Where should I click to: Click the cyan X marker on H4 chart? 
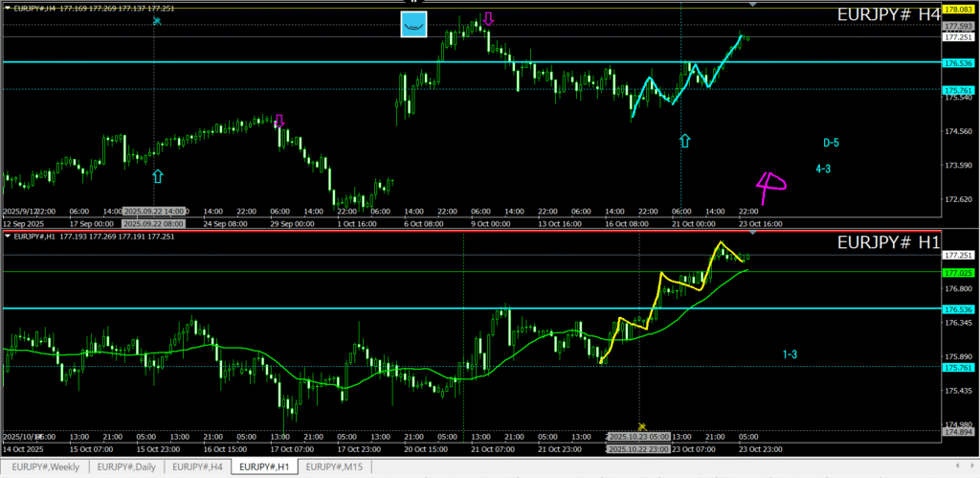[157, 20]
